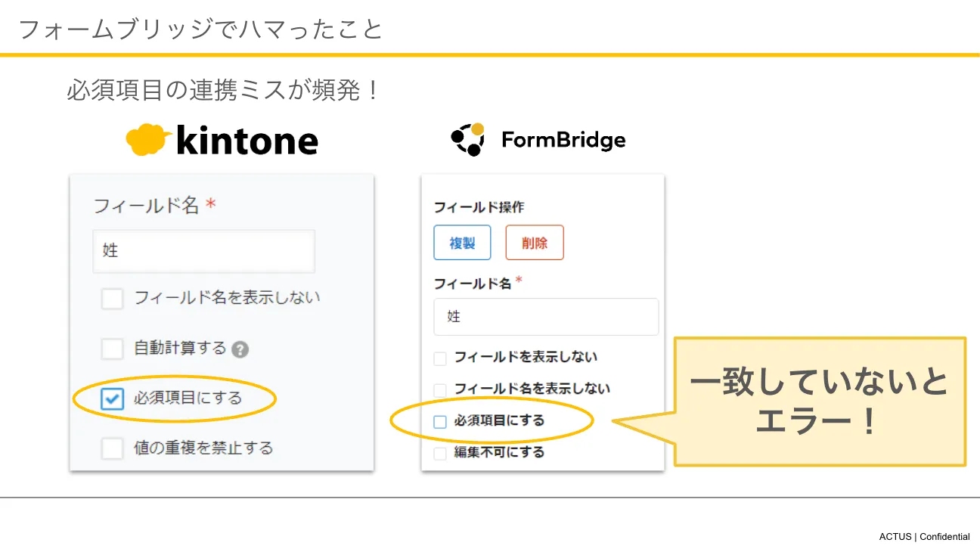Toggle FormBridge フィールド名を表示しない checkbox
The image size is (980, 552).
440,389
